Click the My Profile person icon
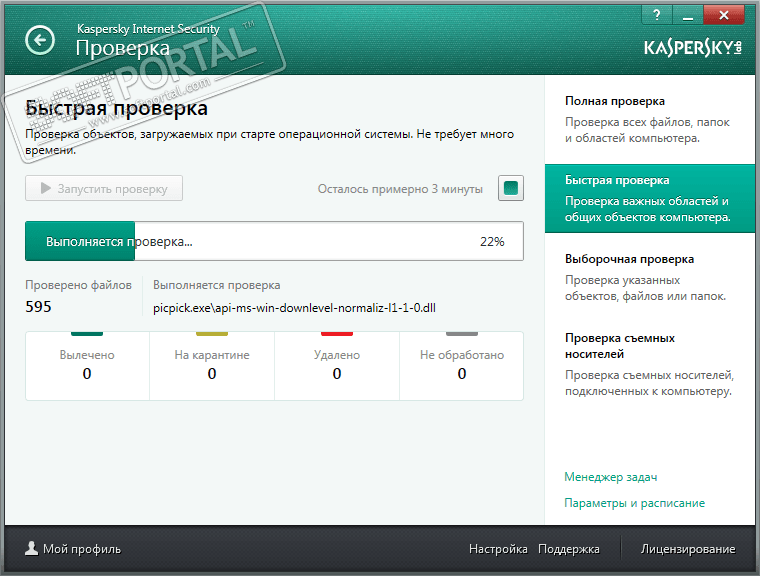The height and width of the screenshot is (576, 760). pyautogui.click(x=32, y=548)
